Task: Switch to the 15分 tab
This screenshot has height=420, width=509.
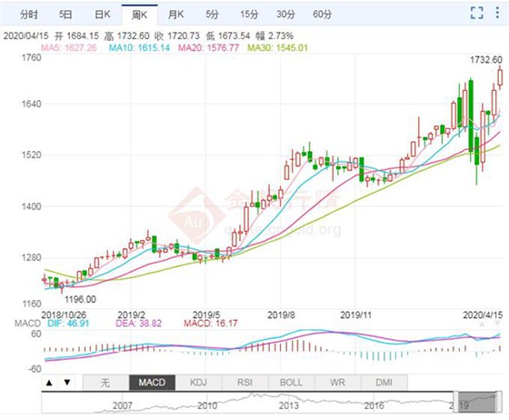Action: [x=249, y=15]
